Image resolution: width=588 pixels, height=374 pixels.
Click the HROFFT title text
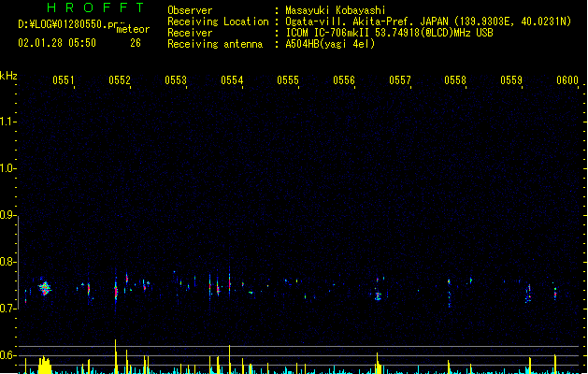96,7
